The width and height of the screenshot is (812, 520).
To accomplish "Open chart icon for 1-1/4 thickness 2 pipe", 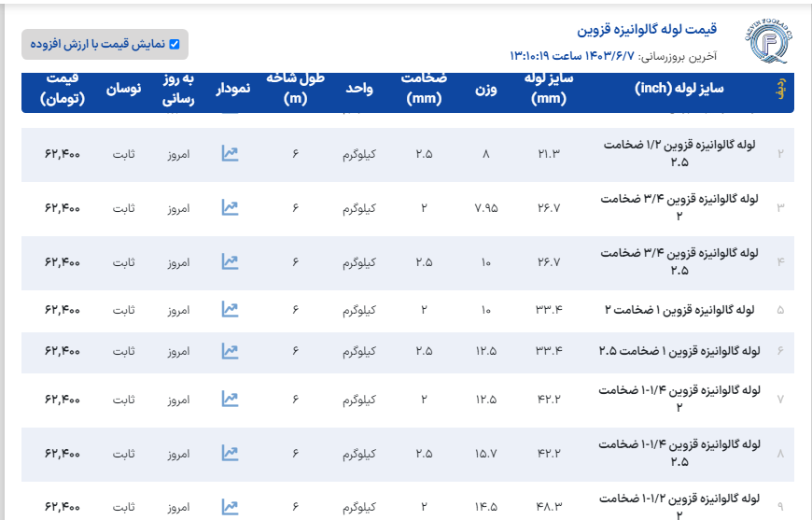I will (230, 399).
